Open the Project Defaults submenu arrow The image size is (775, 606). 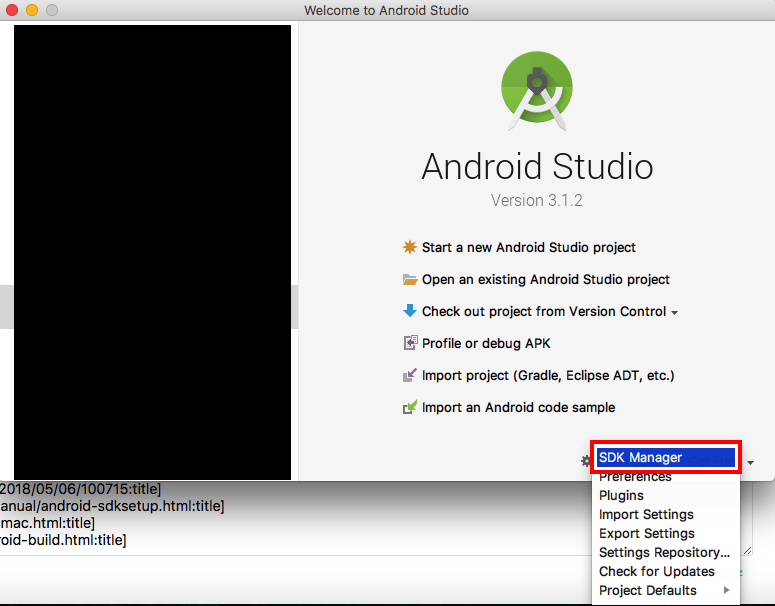coord(726,590)
